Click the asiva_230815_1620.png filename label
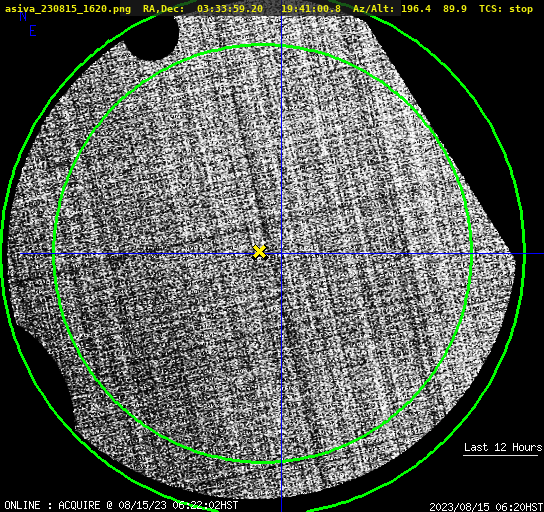The height and width of the screenshot is (512, 544). click(68, 9)
